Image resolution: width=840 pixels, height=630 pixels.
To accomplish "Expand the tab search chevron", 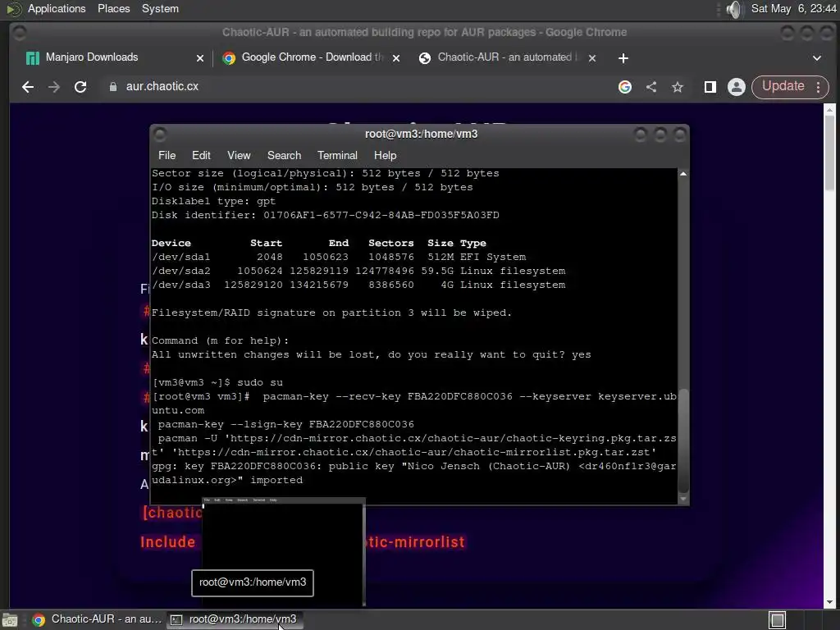I will point(816,58).
